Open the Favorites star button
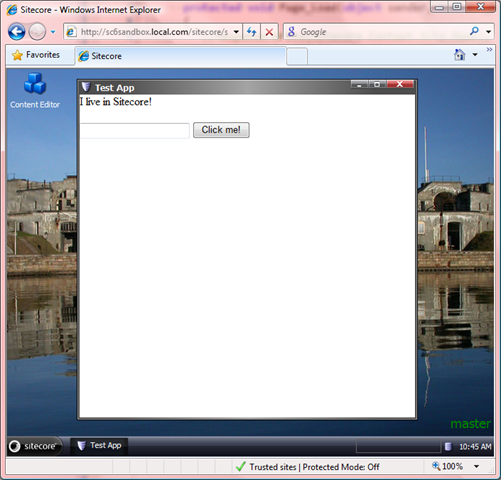 (36, 55)
